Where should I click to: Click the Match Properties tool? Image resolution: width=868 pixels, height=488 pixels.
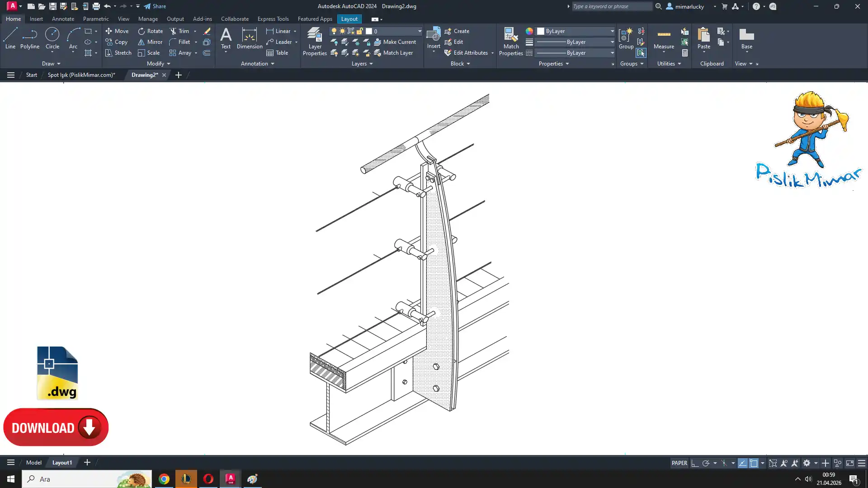coord(511,41)
